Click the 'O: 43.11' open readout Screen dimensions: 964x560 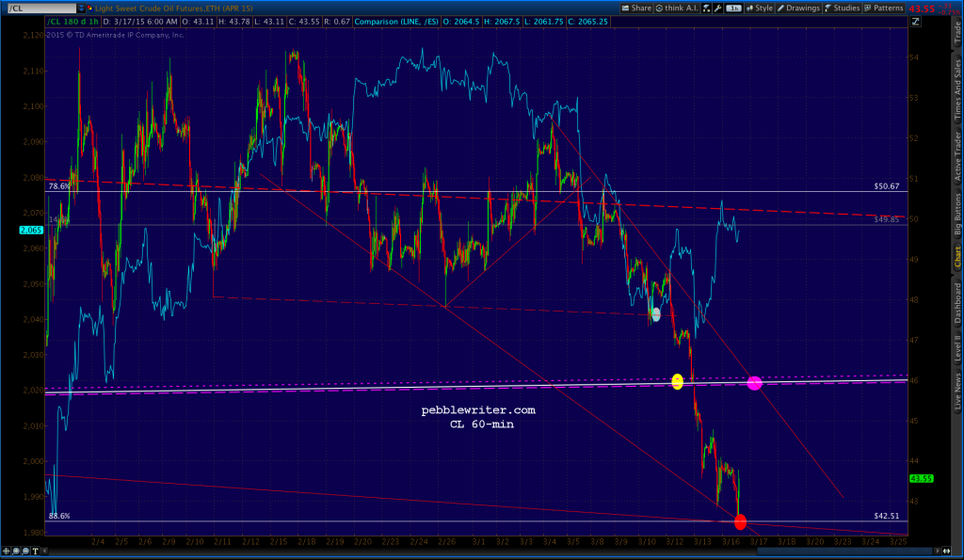198,22
